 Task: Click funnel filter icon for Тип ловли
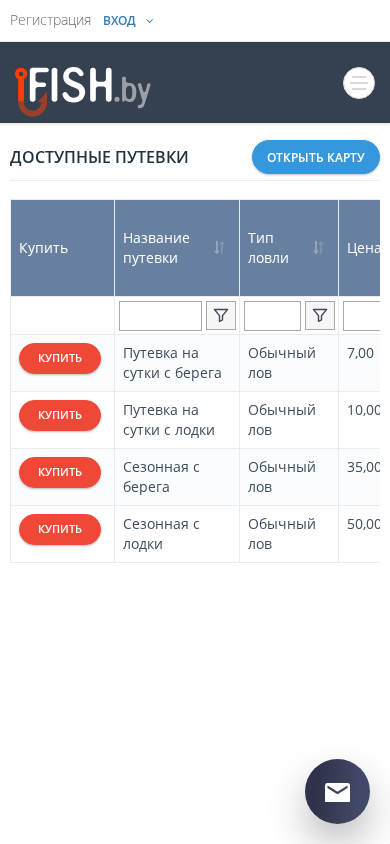point(320,315)
